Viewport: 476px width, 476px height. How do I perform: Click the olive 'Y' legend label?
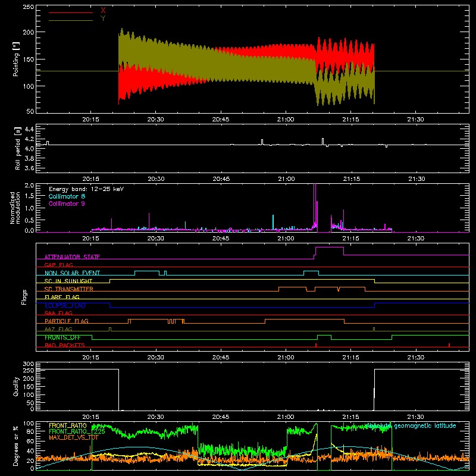103,18
